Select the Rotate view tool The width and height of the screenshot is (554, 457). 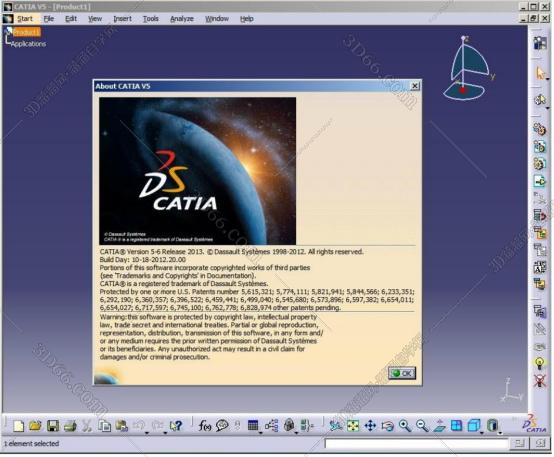(x=388, y=426)
